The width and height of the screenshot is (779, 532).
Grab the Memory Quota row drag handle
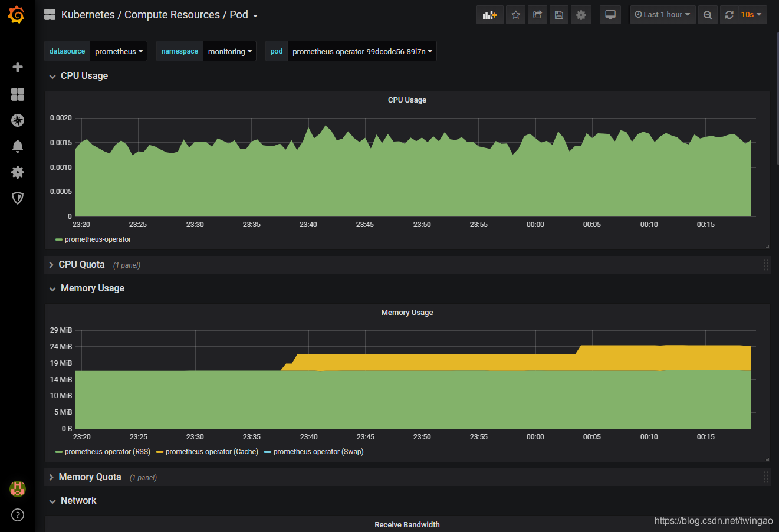point(766,477)
